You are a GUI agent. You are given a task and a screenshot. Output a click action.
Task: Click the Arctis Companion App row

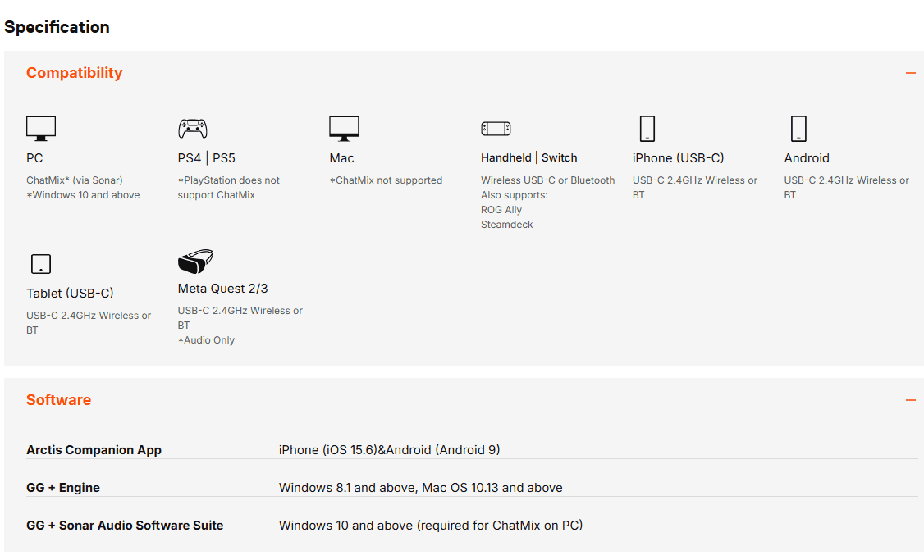coord(94,450)
